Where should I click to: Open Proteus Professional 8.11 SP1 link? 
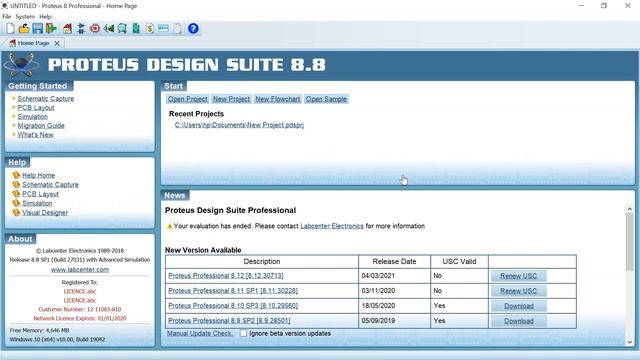click(x=233, y=291)
